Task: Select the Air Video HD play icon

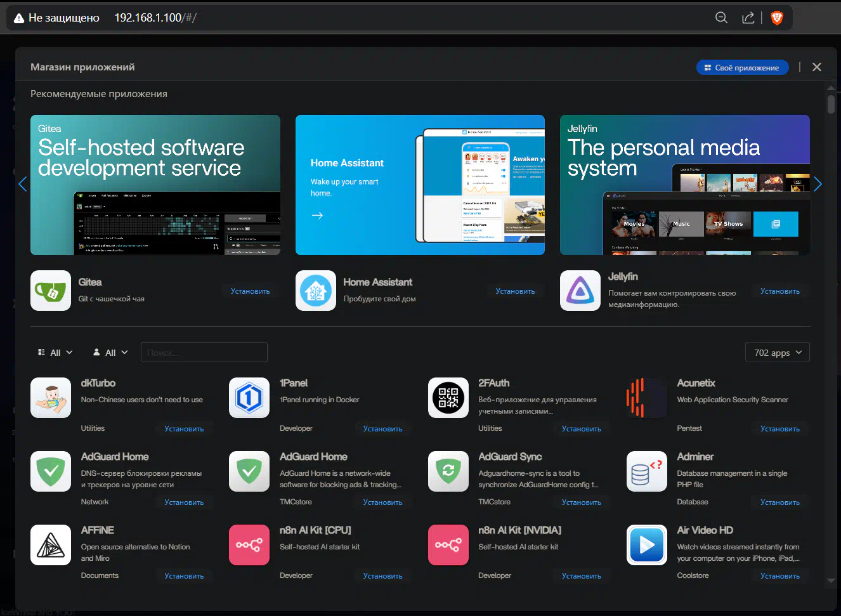Action: click(x=647, y=545)
